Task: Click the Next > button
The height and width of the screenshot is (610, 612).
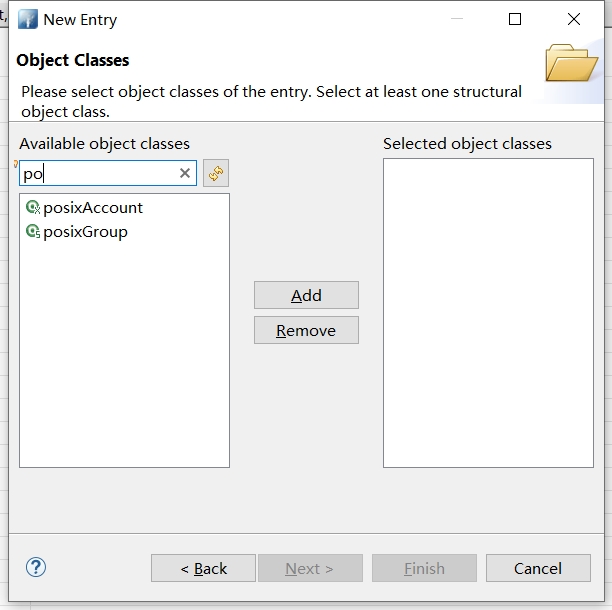Action: tap(310, 568)
